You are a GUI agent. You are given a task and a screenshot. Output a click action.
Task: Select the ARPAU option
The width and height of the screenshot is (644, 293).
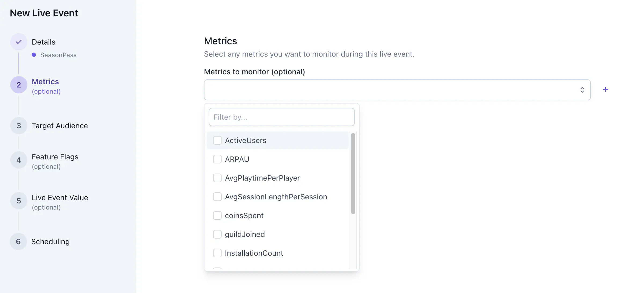(237, 159)
